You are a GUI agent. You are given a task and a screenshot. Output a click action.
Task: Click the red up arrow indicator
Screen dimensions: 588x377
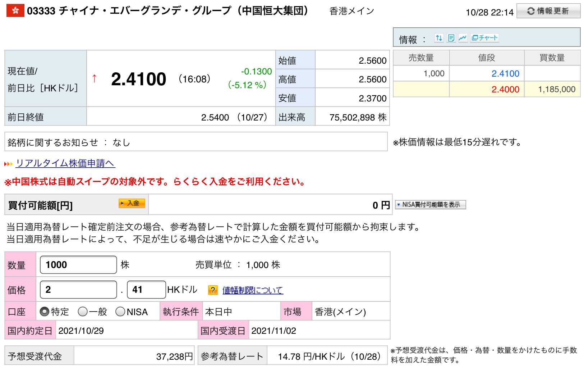click(x=95, y=78)
